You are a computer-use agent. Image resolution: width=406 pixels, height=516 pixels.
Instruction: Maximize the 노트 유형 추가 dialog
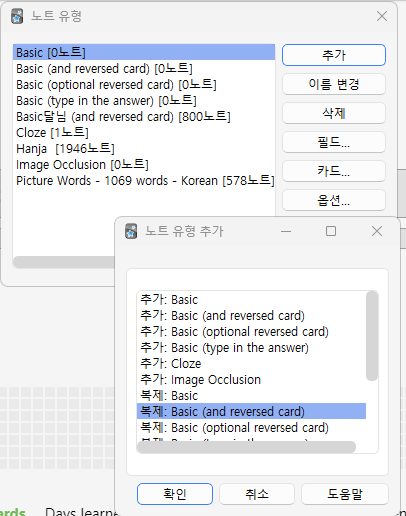(x=331, y=231)
